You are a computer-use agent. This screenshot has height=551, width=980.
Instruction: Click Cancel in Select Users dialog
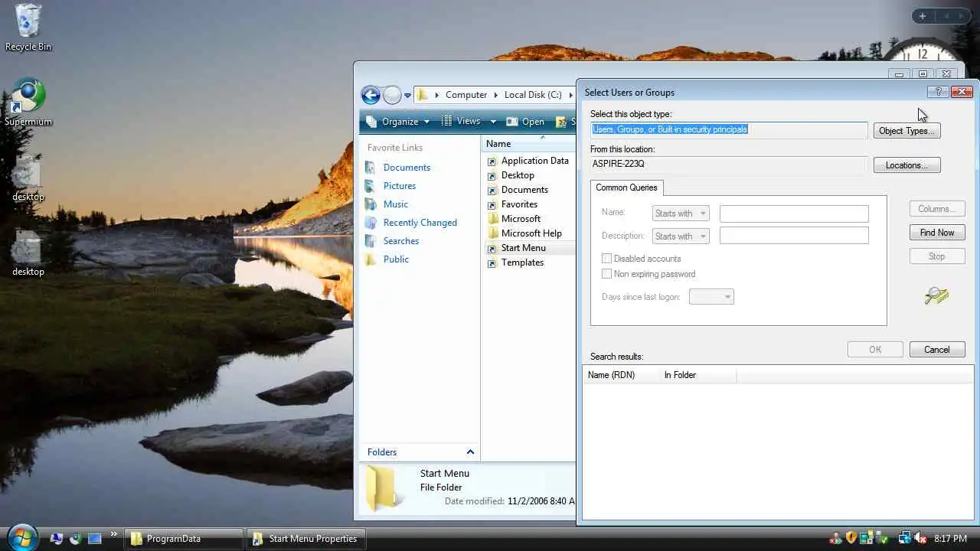click(937, 350)
